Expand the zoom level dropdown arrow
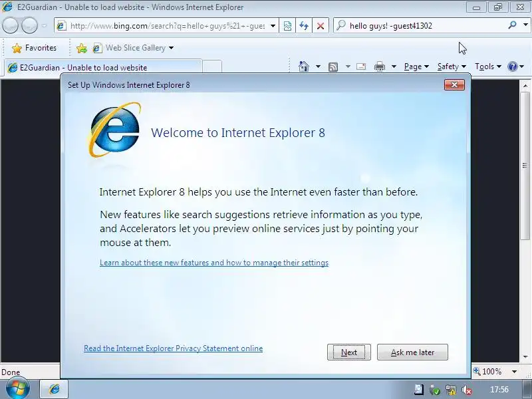This screenshot has height=399, width=532. pos(514,372)
